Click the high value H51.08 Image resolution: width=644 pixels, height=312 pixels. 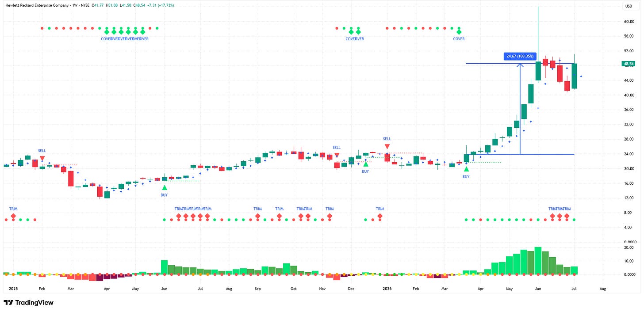(x=113, y=5)
